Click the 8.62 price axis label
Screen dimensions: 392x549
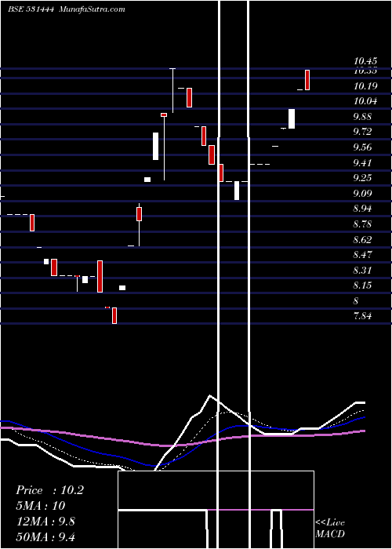pyautogui.click(x=362, y=240)
